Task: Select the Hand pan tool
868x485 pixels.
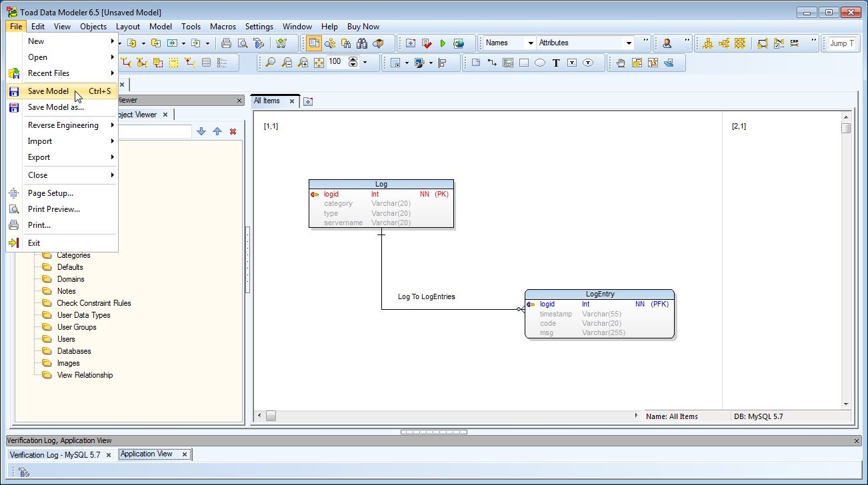Action: 621,63
